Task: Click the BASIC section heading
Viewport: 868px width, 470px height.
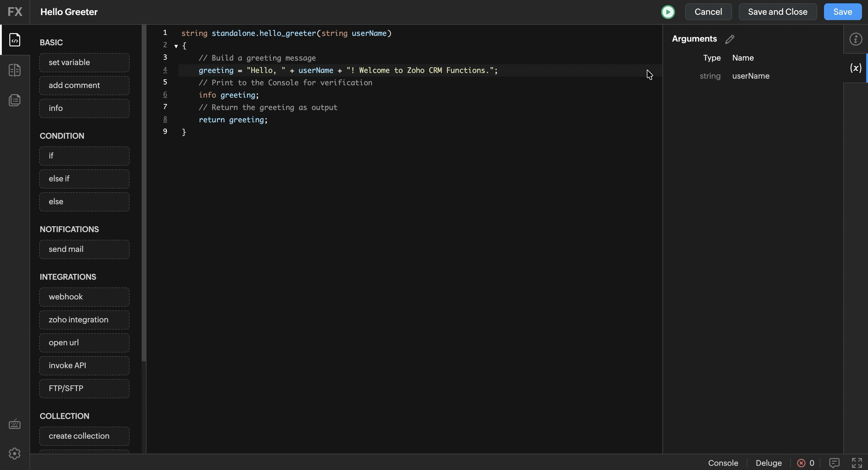Action: [51, 42]
